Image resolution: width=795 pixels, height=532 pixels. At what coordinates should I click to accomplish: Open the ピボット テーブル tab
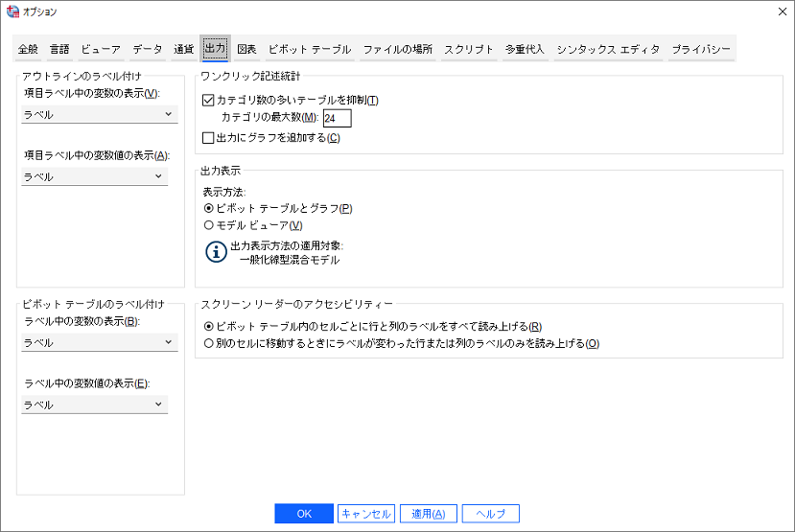click(309, 49)
